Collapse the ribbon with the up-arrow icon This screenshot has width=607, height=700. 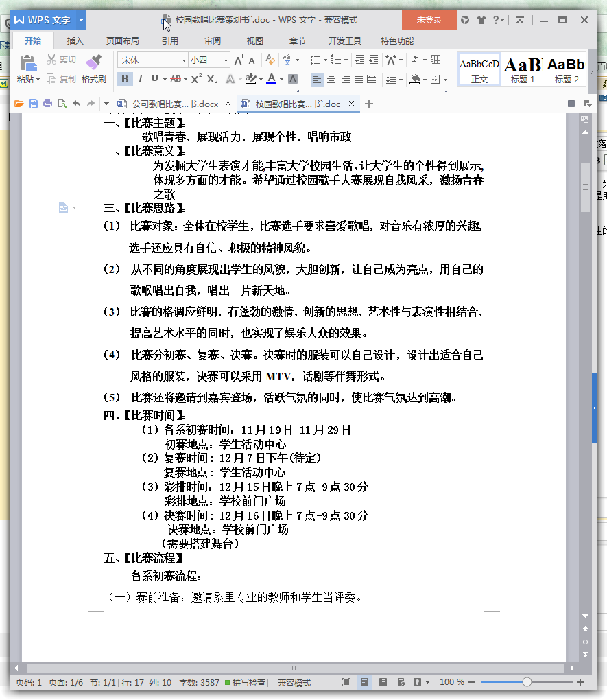click(x=519, y=20)
